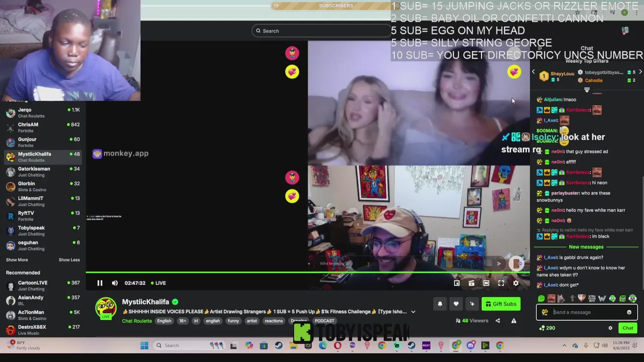Screen dimensions: 644x362
Task: Switch to theater mode in player
Action: pos(486,283)
